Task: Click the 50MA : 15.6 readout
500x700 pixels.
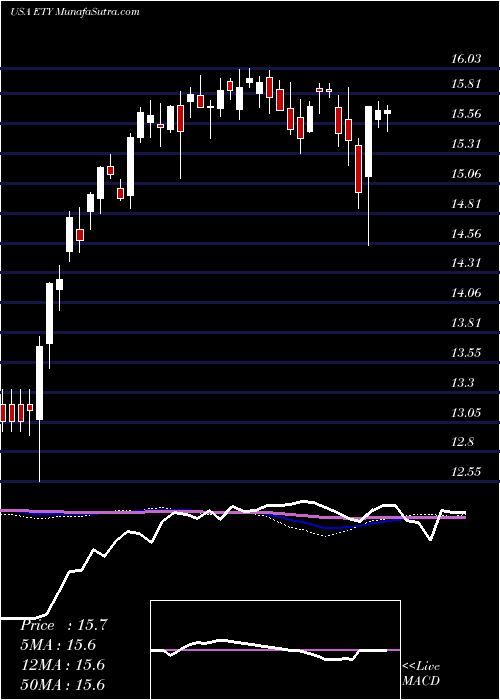Action: [x=62, y=684]
